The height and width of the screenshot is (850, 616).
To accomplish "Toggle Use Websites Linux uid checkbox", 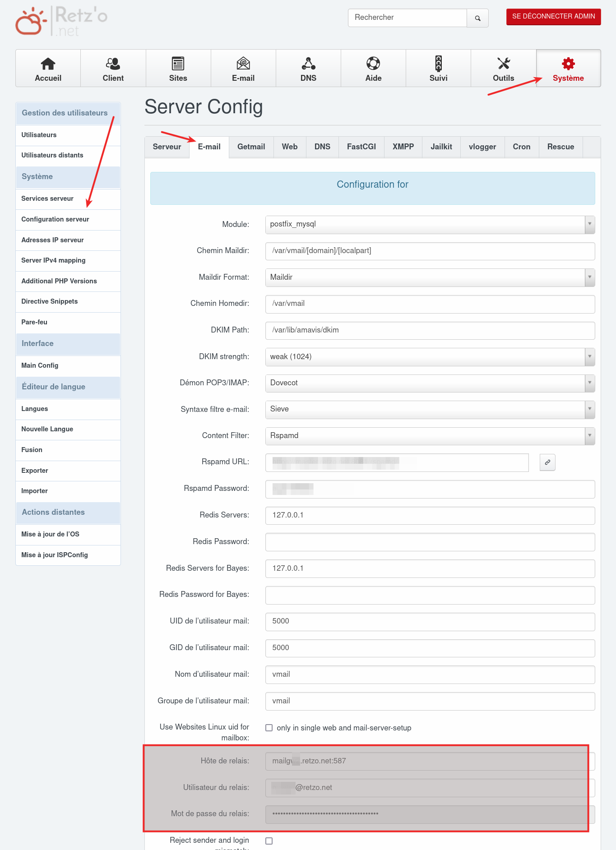I will click(269, 728).
